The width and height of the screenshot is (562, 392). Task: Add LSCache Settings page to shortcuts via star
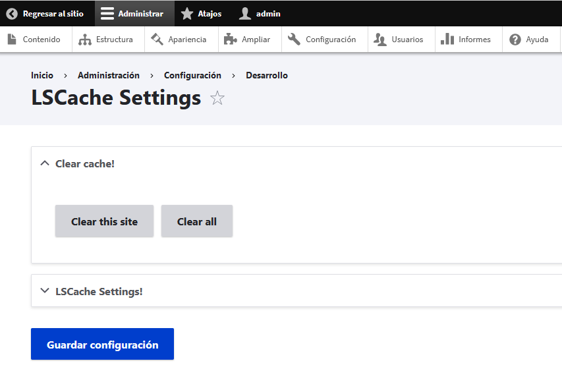(217, 98)
